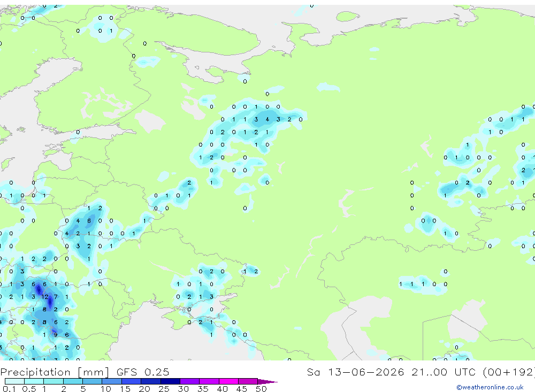
Task: Click the legend scale label "30"
Action: point(183,389)
